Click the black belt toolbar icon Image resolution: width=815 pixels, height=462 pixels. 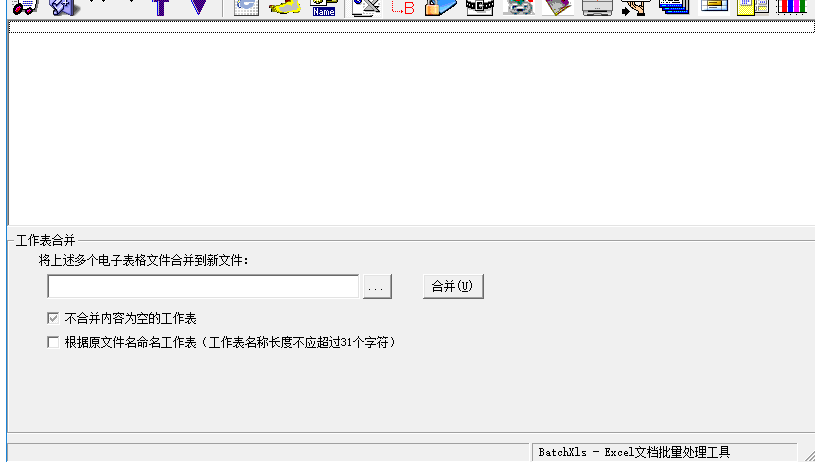[x=480, y=7]
